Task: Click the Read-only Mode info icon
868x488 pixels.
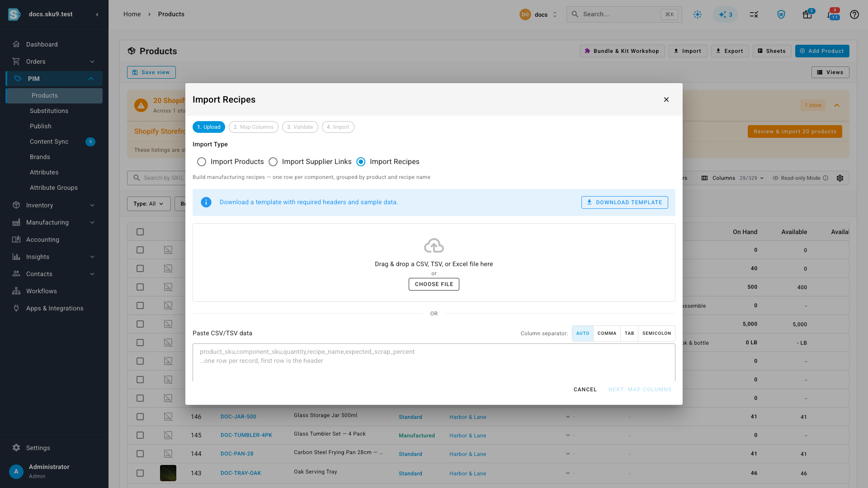Action: [x=826, y=178]
